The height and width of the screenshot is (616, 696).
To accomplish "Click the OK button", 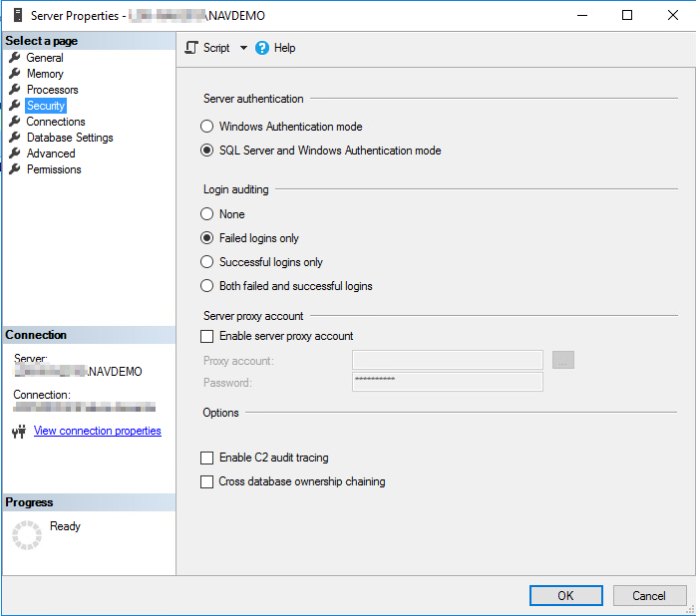I will [565, 595].
